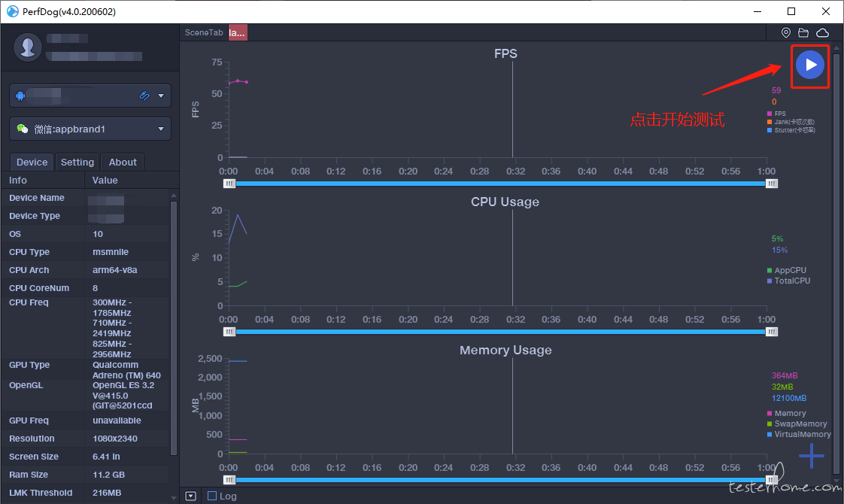Click the device info panel scrollbar

[173, 329]
